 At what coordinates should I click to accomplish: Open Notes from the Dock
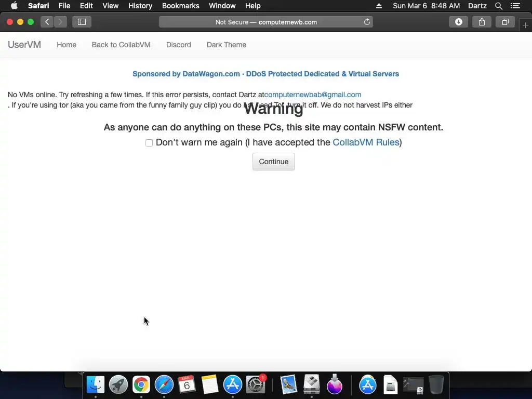210,384
